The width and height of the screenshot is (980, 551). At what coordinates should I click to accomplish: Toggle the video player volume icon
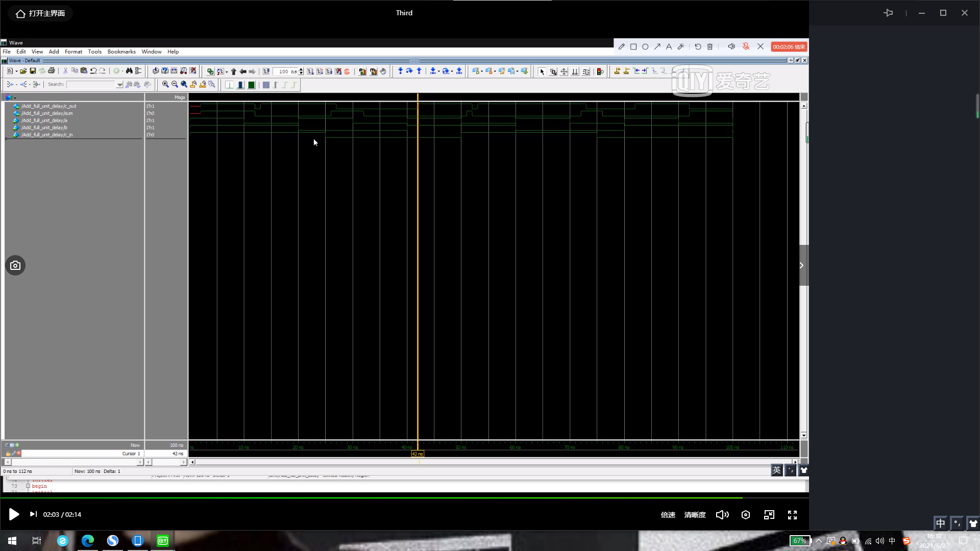coord(722,515)
